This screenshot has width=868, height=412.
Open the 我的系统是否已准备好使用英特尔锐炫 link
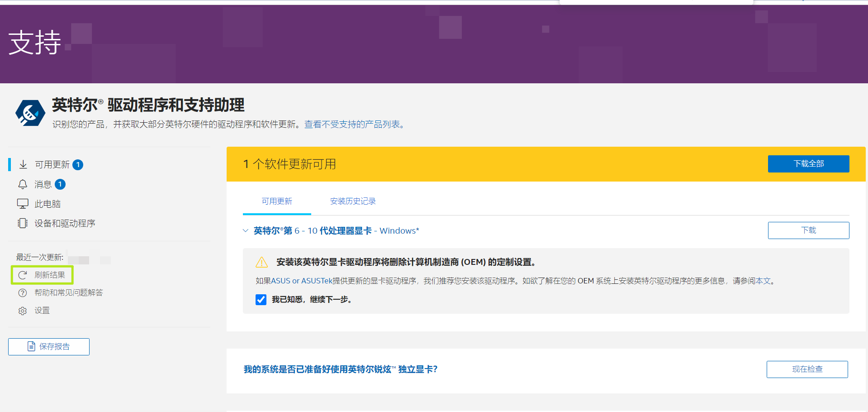[340, 369]
